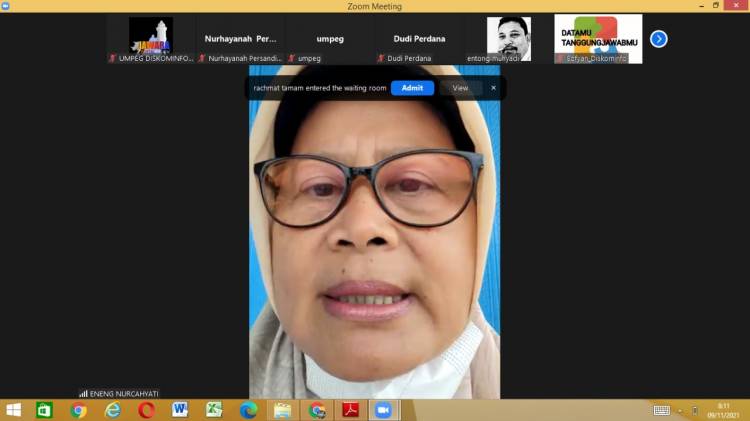This screenshot has height=421, width=750.
Task: Select Nurhayanah Persandi participant tile
Action: click(240, 39)
